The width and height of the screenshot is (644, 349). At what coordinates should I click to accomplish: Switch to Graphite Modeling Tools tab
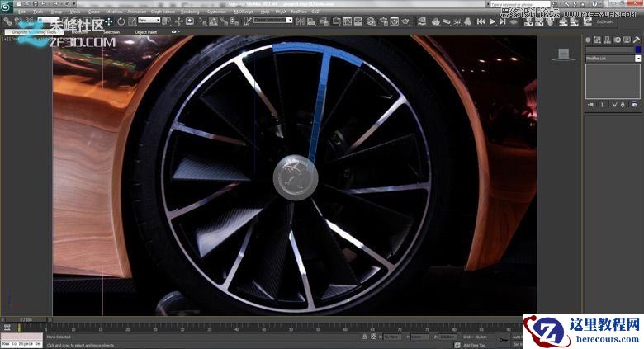[x=34, y=31]
